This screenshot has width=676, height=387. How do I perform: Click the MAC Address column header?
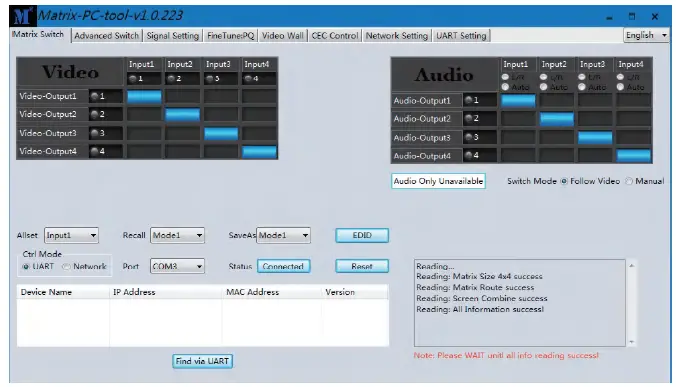tap(272, 292)
